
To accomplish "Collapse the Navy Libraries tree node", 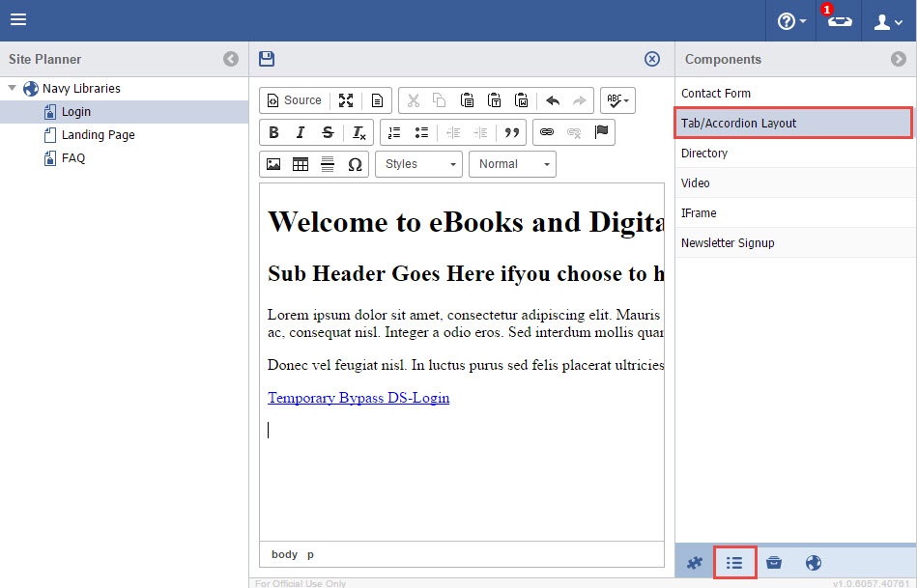I will (13, 89).
